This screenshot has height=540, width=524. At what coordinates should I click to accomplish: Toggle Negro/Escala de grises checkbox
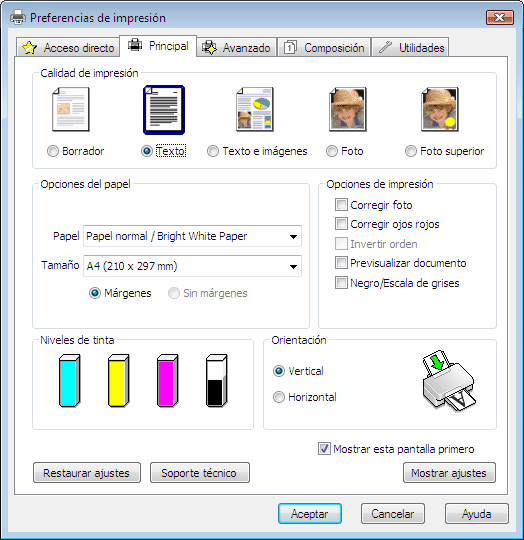point(341,283)
